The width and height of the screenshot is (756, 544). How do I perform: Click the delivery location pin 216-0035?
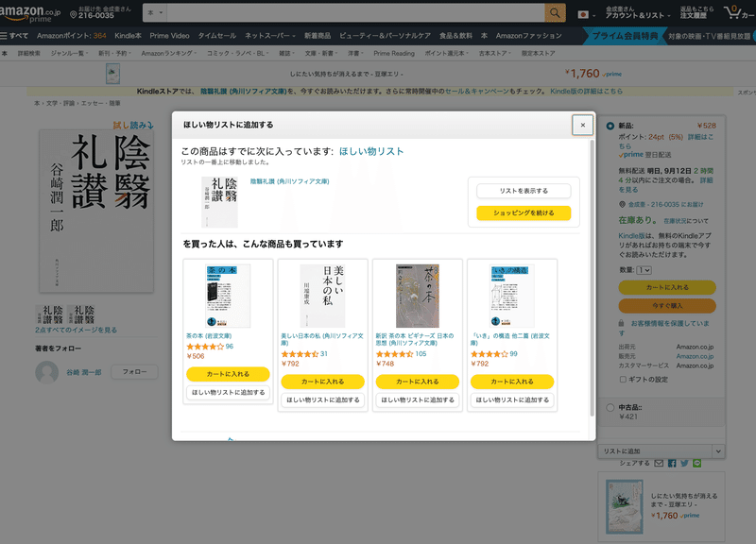coord(100,12)
